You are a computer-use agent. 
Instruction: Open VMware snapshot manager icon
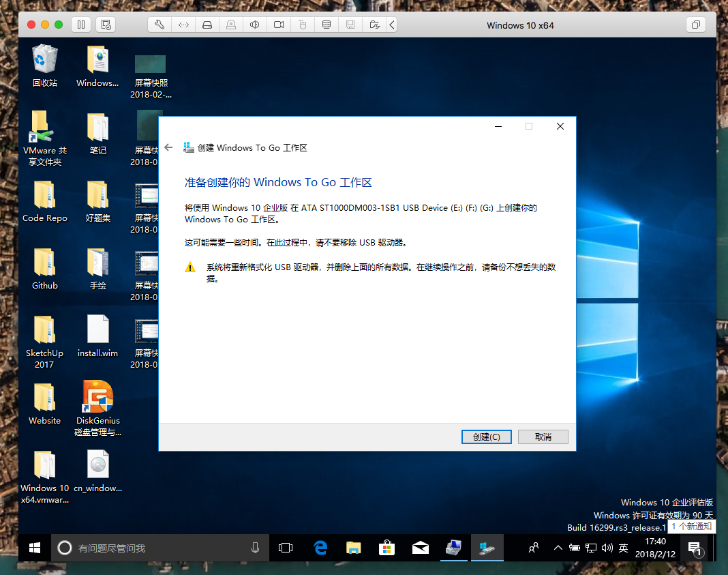point(106,25)
